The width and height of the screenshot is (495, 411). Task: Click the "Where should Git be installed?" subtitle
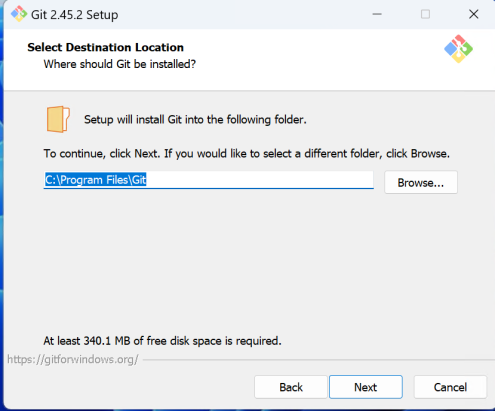[x=120, y=64]
